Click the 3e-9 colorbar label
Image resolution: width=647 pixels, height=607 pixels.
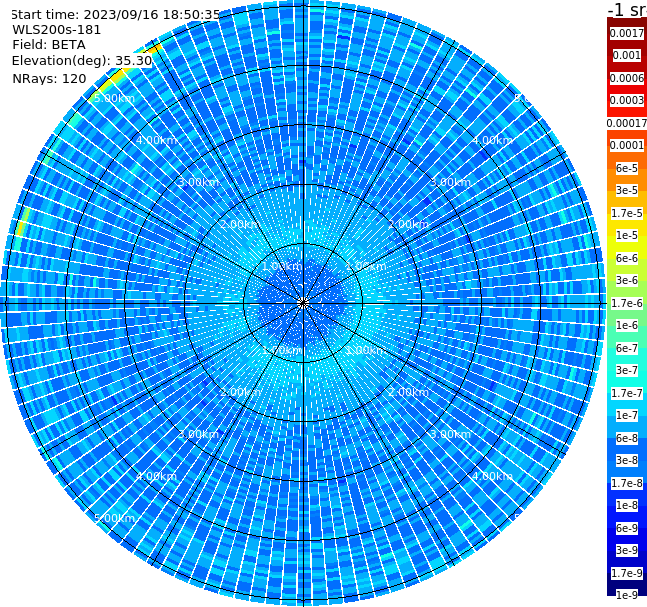coord(627,550)
